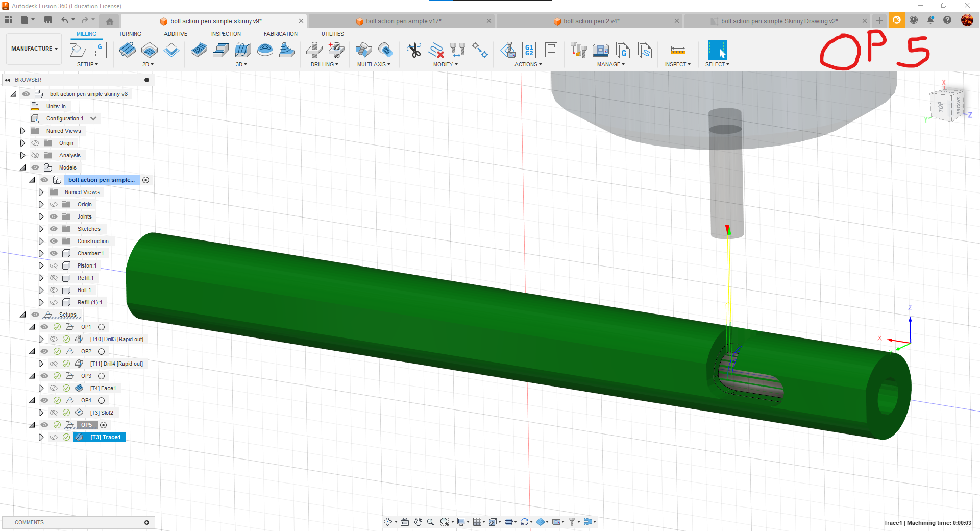
Task: Click the Drill operation icon
Action: click(314, 50)
